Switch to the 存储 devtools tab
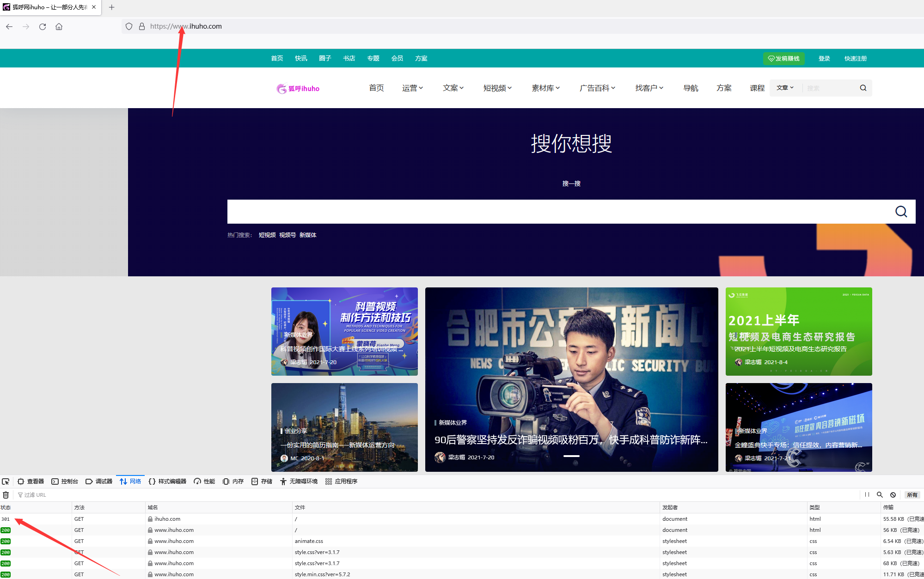This screenshot has width=924, height=579. click(262, 481)
